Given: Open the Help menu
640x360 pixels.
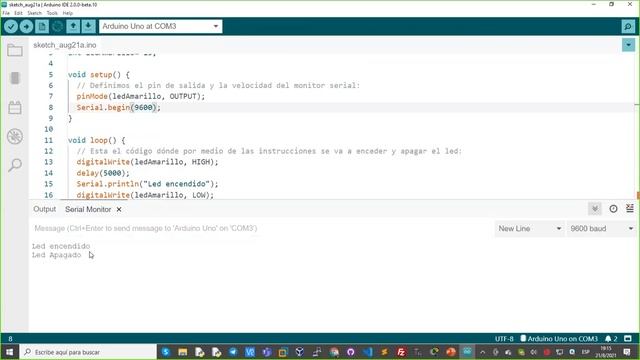Looking at the screenshot, I should click(68, 13).
